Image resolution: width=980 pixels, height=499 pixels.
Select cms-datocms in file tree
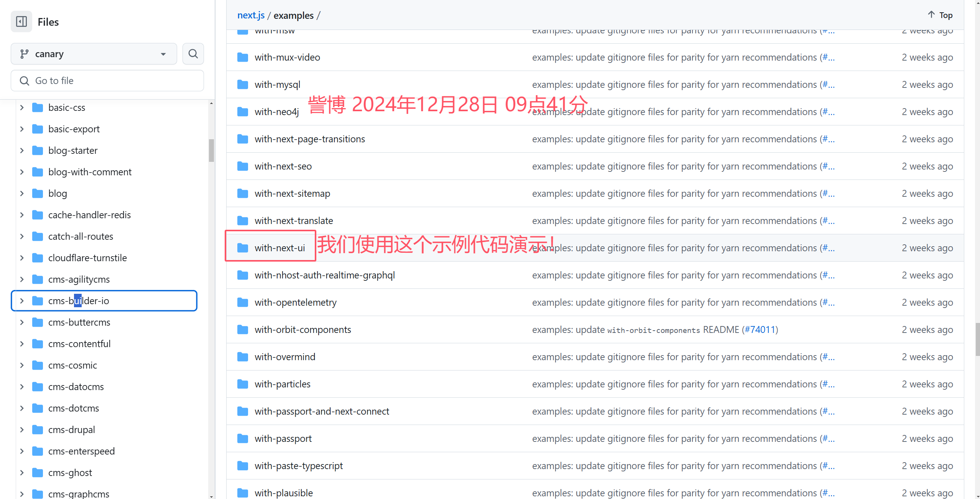tap(76, 387)
